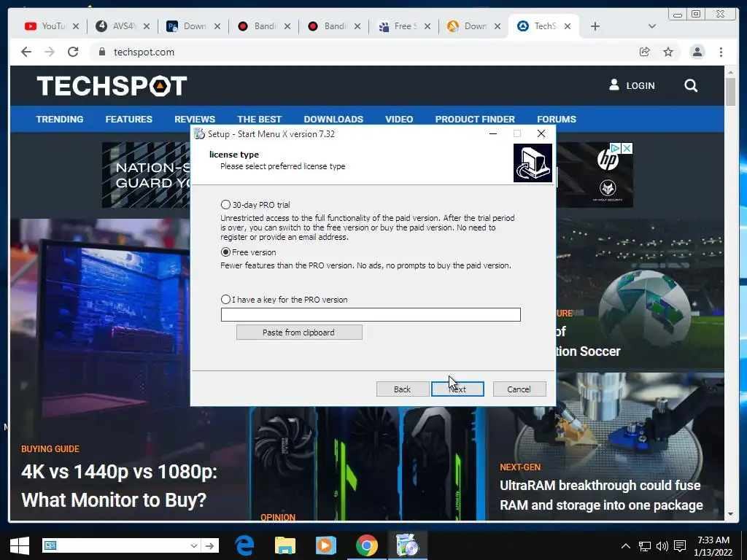This screenshot has height=560, width=747.
Task: Expand the Chrome tab search dropdown
Action: coord(652,26)
